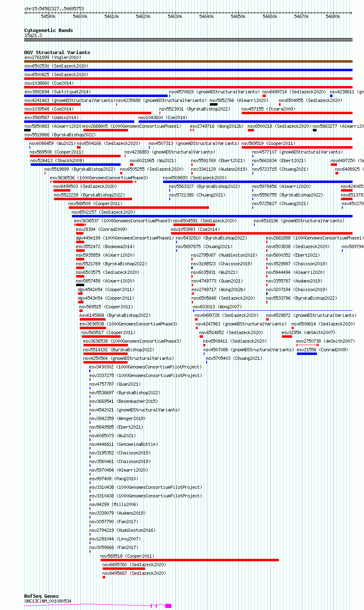This screenshot has height=610, width=364.
Task: Select label esv3636536 (1000GenomesConsortiumPhase3)
Action: (x=99, y=178)
